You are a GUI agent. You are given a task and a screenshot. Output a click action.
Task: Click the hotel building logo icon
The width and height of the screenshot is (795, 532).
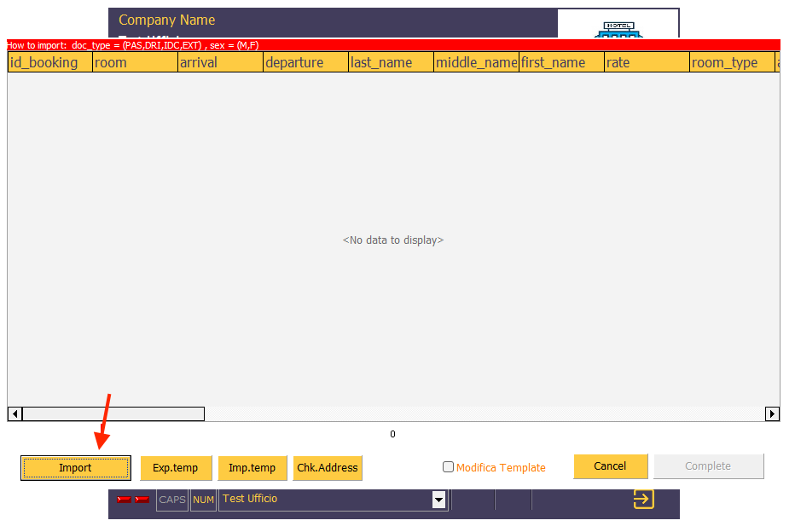tap(618, 30)
